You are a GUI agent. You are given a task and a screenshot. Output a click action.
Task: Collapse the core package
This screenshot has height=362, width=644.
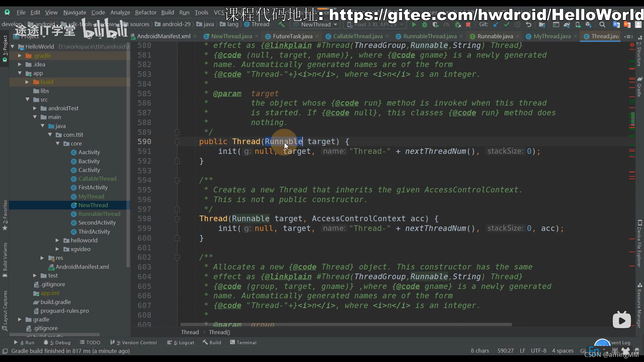tap(57, 143)
